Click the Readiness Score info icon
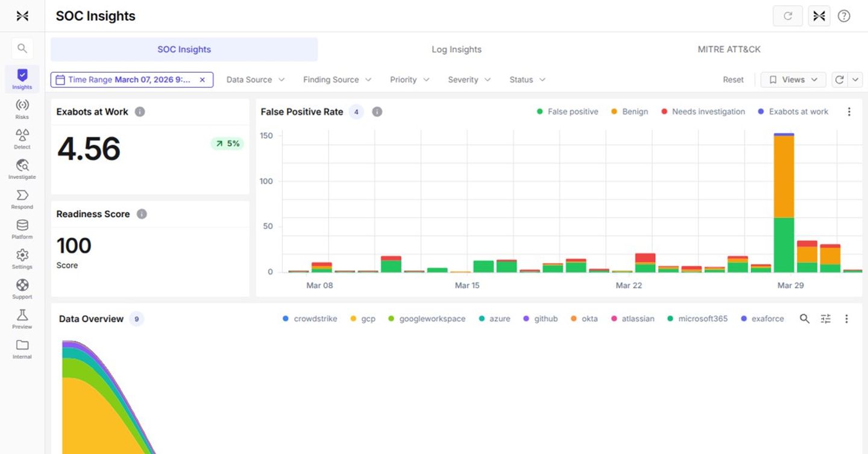The image size is (868, 454). click(x=142, y=214)
